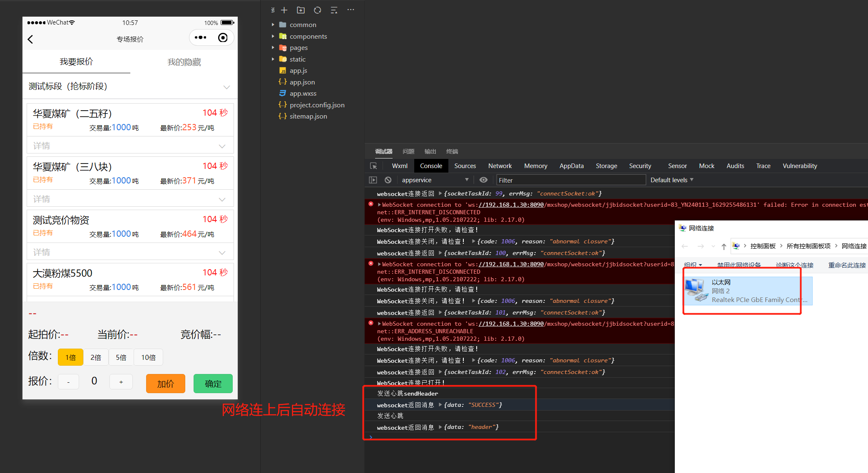Expand the pages folder
This screenshot has height=473, width=868.
point(298,48)
